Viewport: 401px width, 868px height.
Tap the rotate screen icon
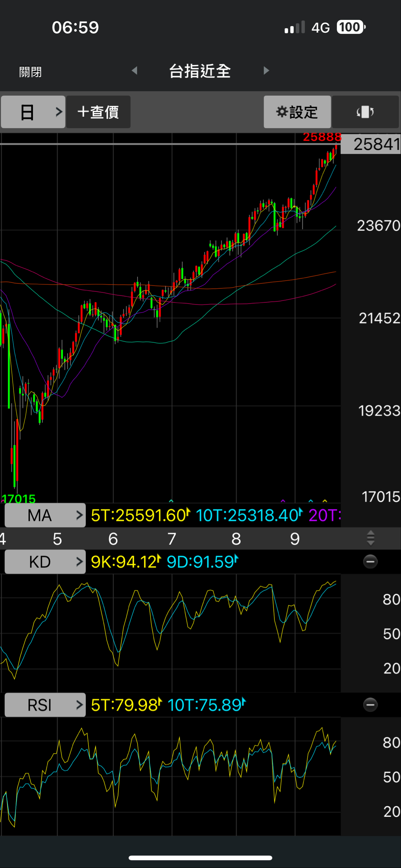coord(365,112)
